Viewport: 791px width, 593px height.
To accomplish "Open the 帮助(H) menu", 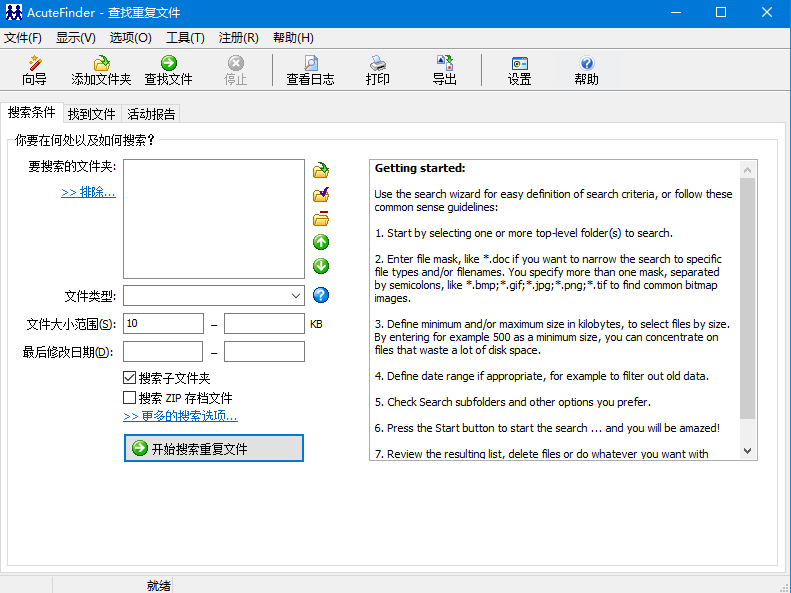I will pos(293,38).
